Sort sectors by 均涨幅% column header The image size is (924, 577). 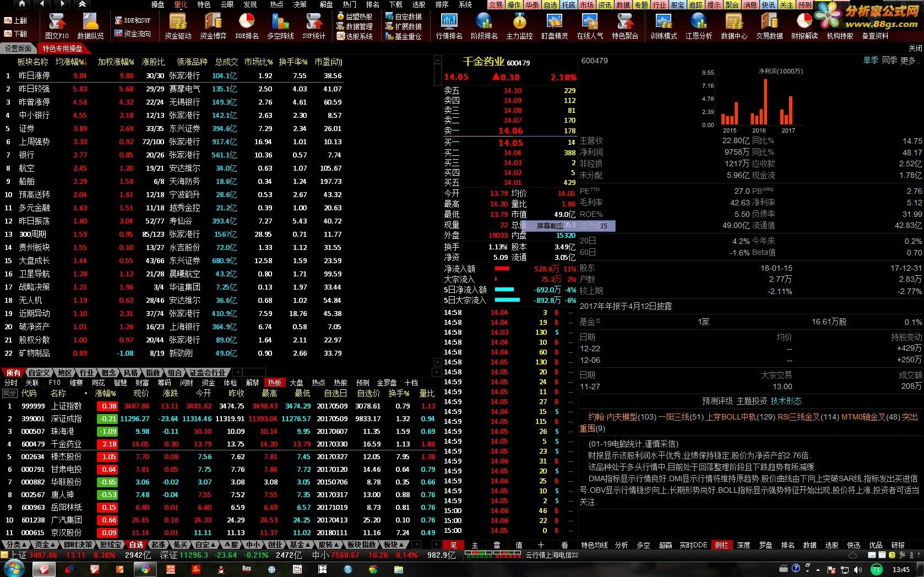(x=70, y=62)
